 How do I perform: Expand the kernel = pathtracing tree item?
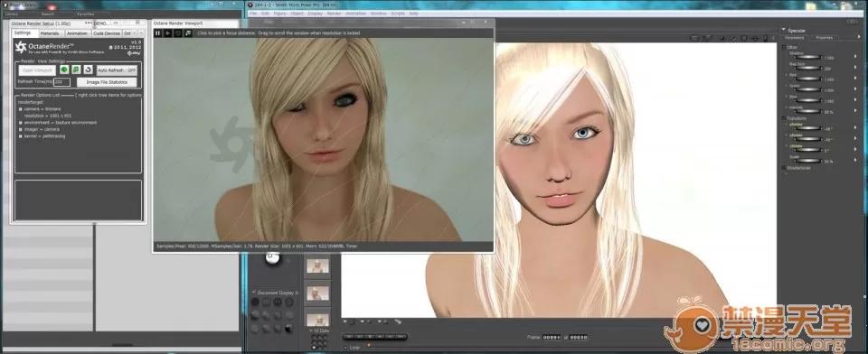tap(21, 136)
